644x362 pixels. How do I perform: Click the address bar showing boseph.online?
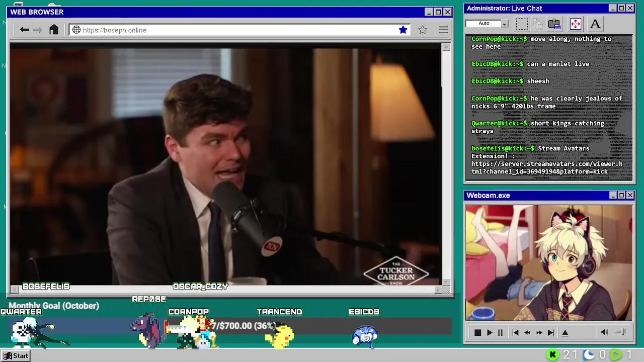[240, 30]
